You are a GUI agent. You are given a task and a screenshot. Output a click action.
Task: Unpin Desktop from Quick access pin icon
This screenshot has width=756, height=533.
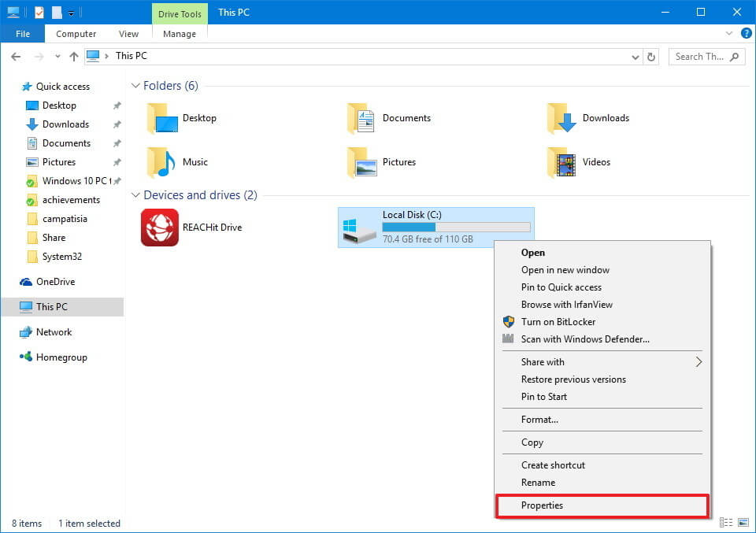pyautogui.click(x=117, y=105)
